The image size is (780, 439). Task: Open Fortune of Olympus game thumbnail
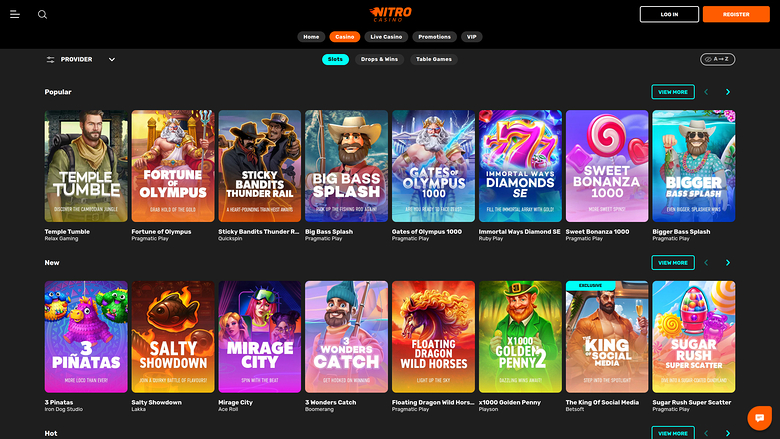tap(173, 166)
